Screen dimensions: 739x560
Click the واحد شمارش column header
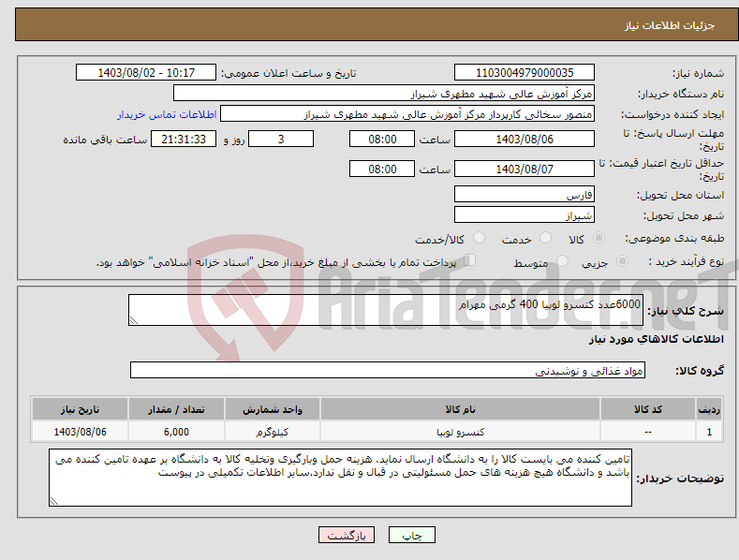(x=273, y=409)
